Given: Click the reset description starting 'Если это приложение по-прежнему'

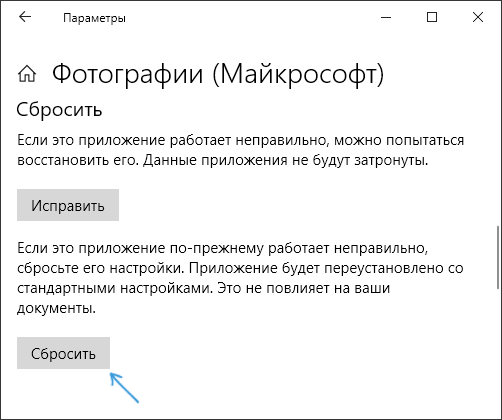Looking at the screenshot, I should coord(240,278).
